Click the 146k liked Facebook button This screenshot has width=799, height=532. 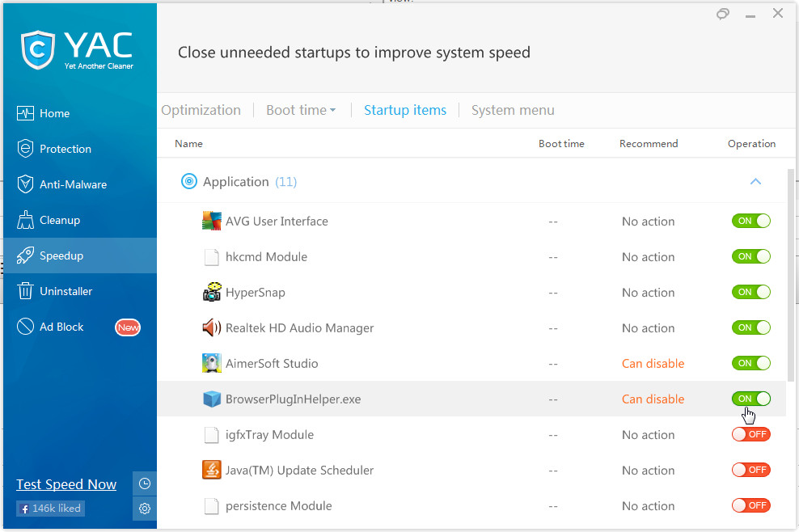click(x=50, y=508)
